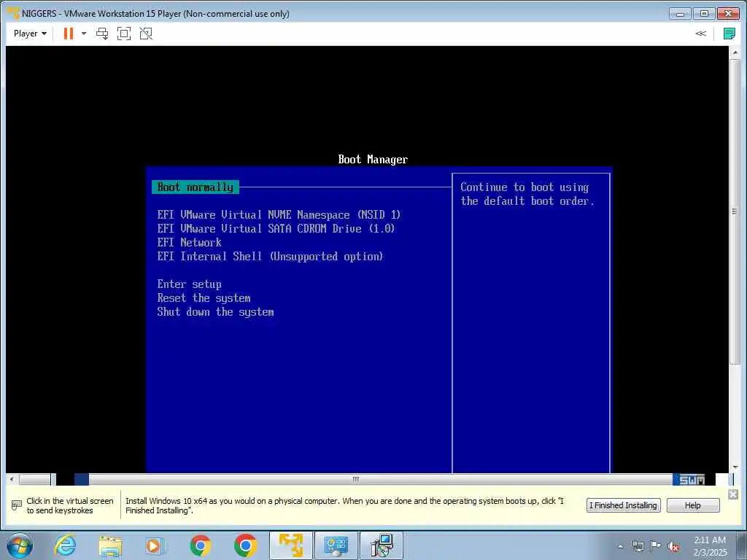Open the Control Panel taskbar icon

336,545
